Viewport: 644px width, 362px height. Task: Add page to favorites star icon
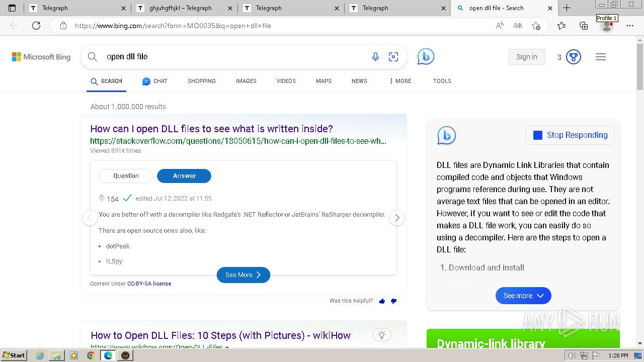536,26
